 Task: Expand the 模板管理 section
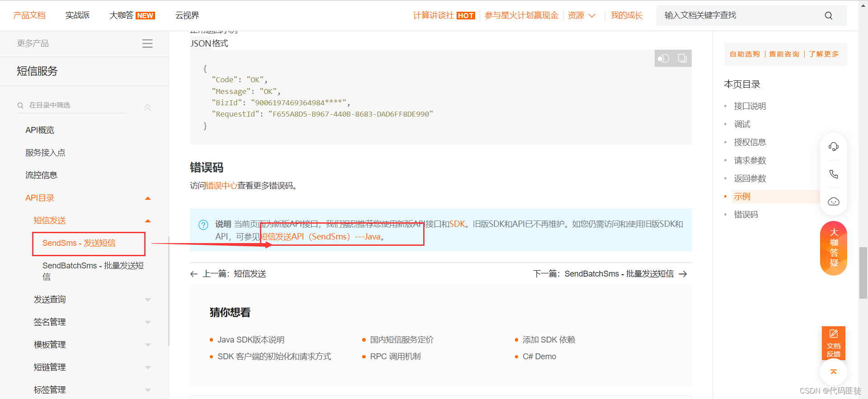(x=147, y=345)
